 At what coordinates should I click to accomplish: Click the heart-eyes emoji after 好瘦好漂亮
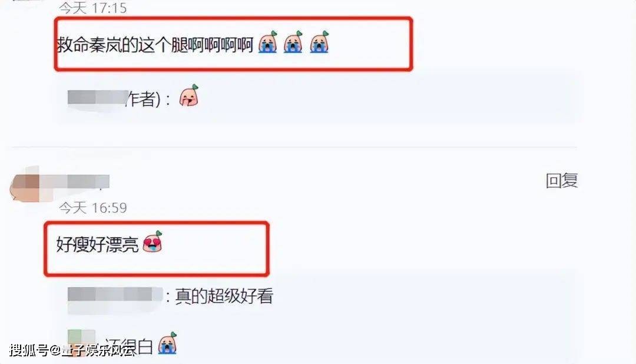pyautogui.click(x=153, y=242)
